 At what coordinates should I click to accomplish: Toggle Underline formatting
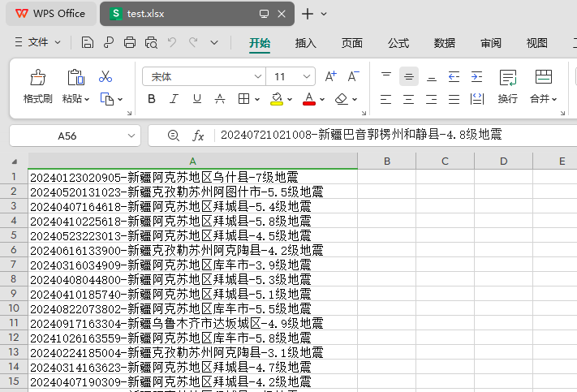[196, 99]
